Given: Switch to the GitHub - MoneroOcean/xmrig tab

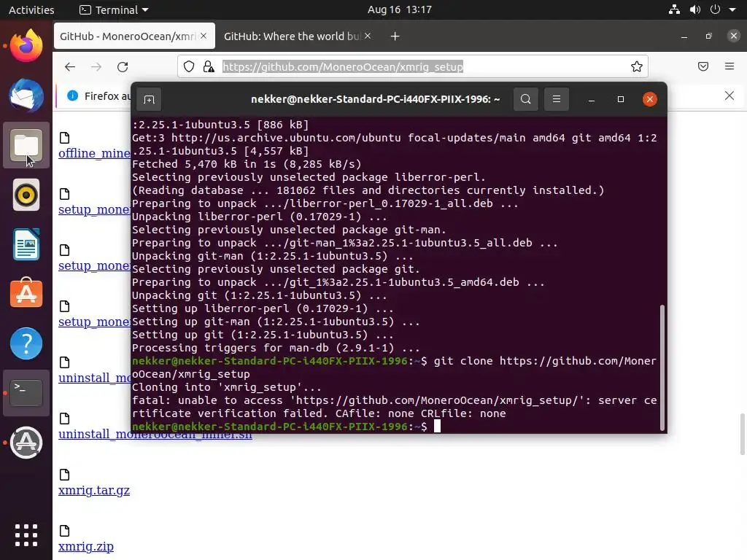Looking at the screenshot, I should coord(134,36).
